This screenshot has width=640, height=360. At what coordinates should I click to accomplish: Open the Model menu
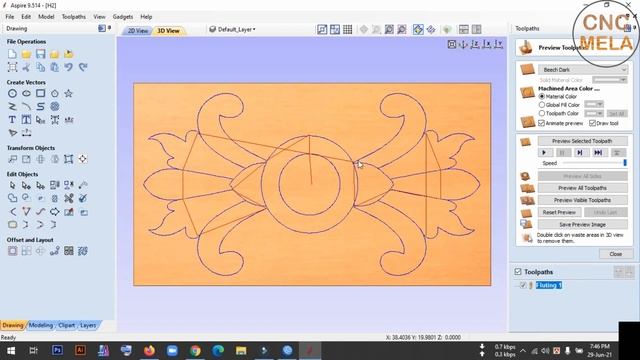coord(46,17)
